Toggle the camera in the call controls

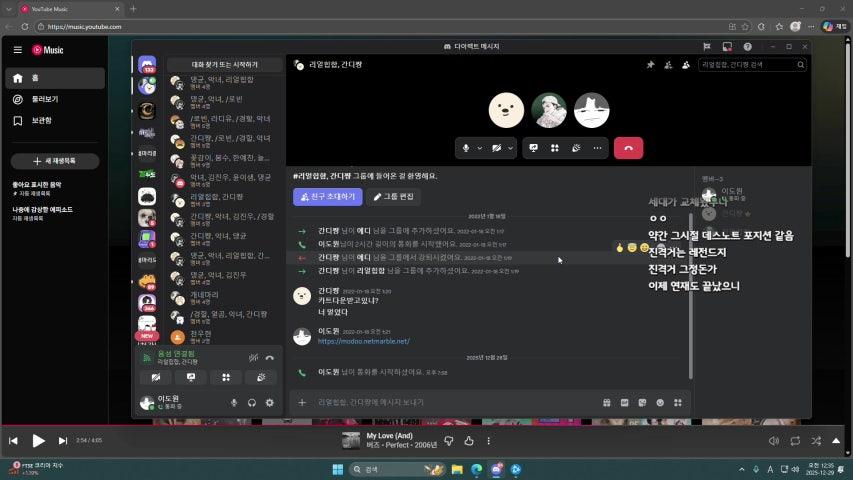click(x=496, y=148)
